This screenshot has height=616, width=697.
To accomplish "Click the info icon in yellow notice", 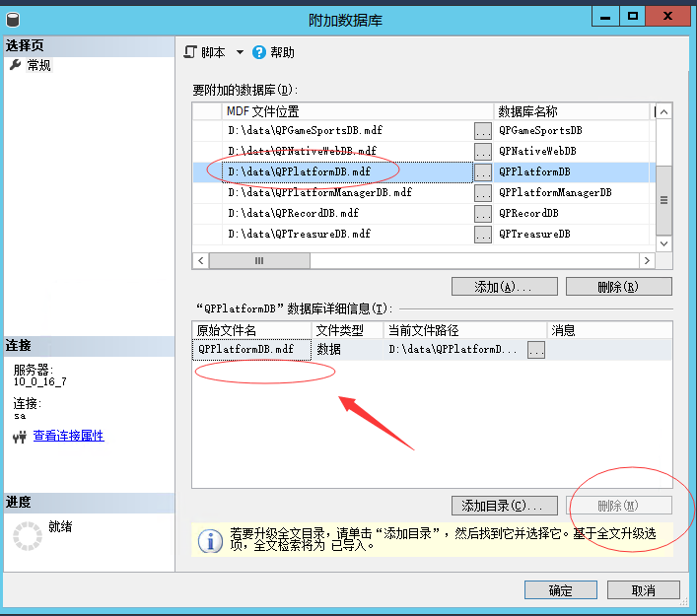I will (210, 541).
